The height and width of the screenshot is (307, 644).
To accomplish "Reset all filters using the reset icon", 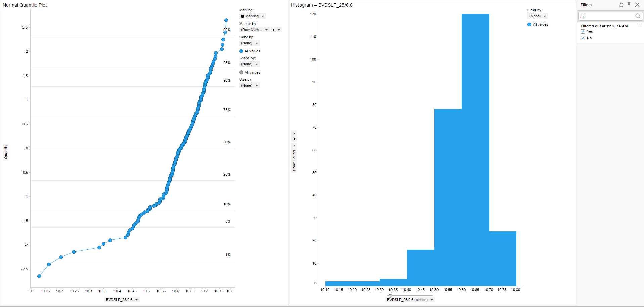I will point(621,5).
